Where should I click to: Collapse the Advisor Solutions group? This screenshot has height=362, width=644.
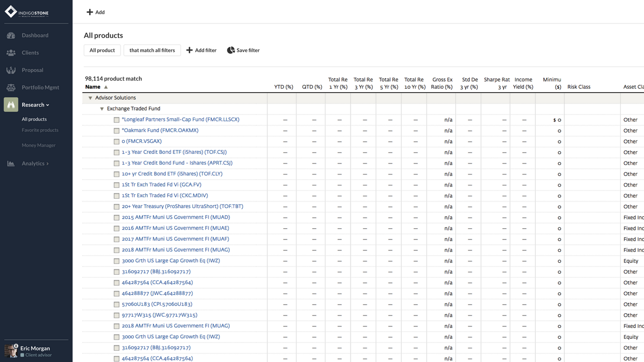coord(90,98)
